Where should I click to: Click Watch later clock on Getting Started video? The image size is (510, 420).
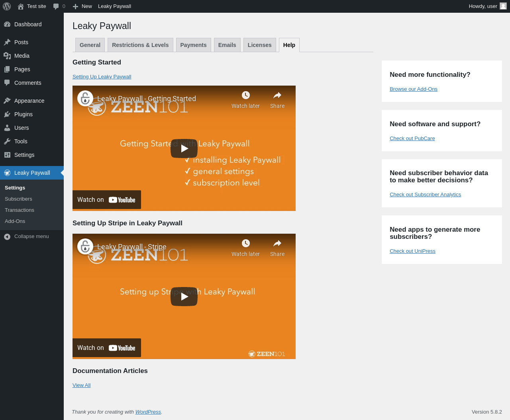[x=246, y=95]
